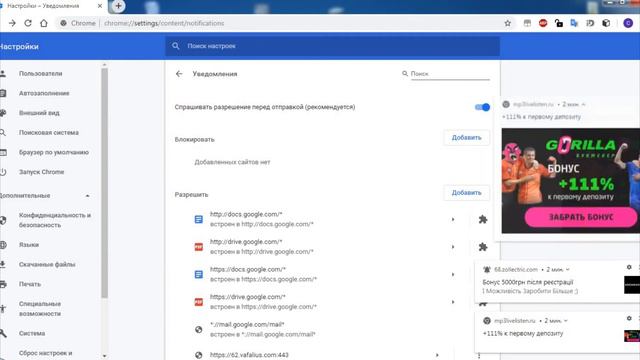Image resolution: width=640 pixels, height=360 pixels.
Task: Click the browser forward arrow
Action: [12, 23]
